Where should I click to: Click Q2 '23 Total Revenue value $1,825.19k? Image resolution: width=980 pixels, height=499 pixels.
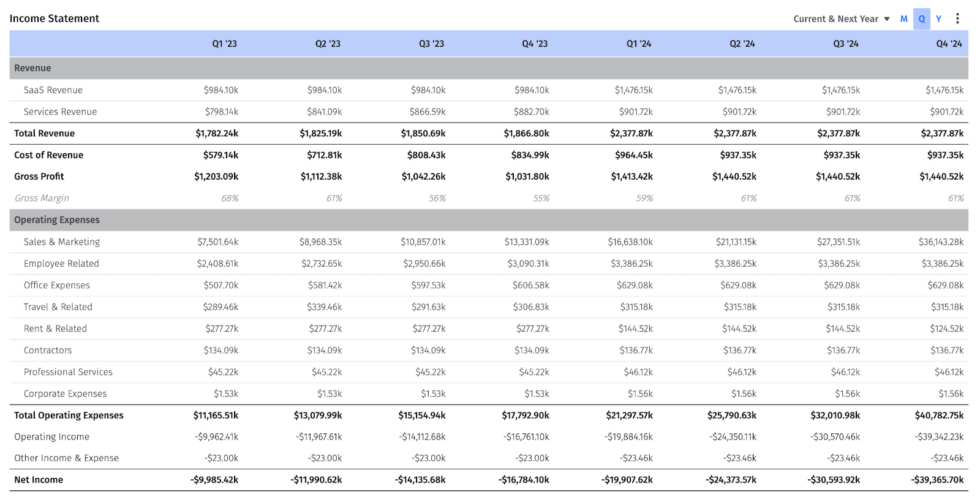[321, 134]
